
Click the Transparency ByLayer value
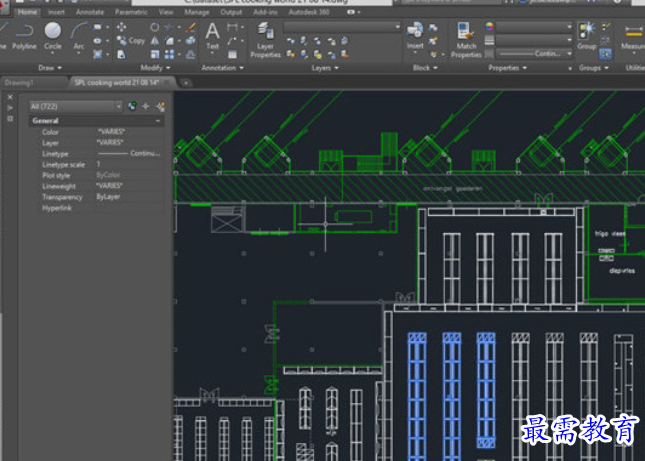108,197
